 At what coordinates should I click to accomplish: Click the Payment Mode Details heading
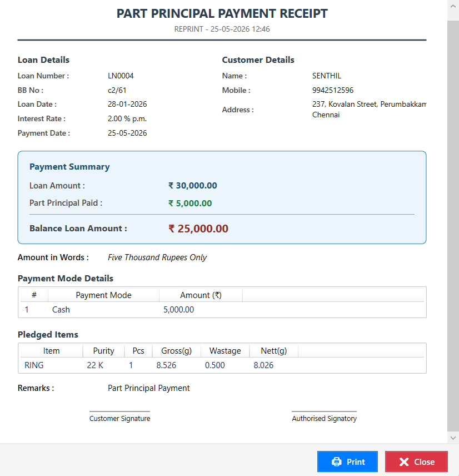(66, 279)
